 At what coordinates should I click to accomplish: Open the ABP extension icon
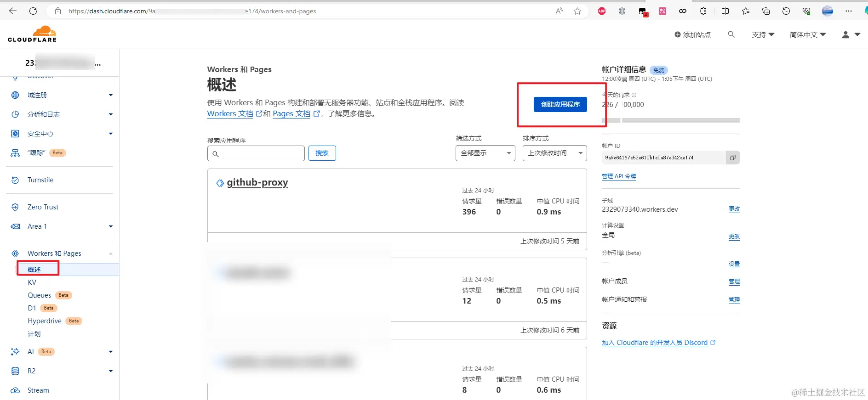602,11
